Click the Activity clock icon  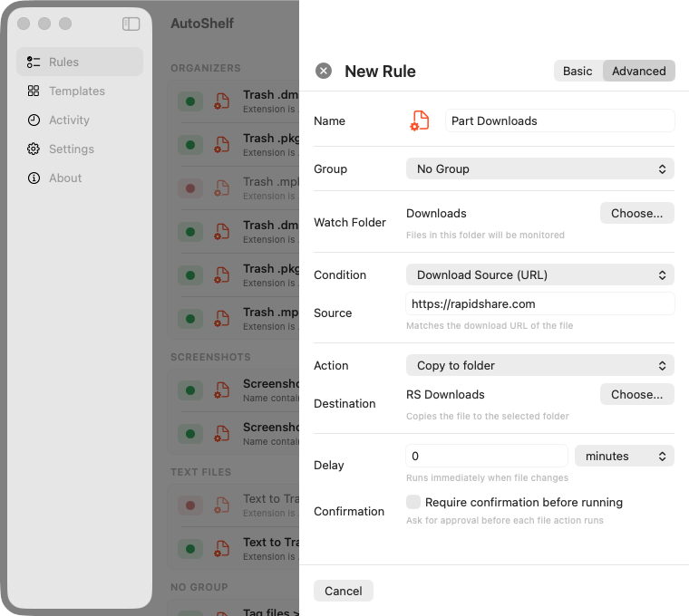pos(34,120)
